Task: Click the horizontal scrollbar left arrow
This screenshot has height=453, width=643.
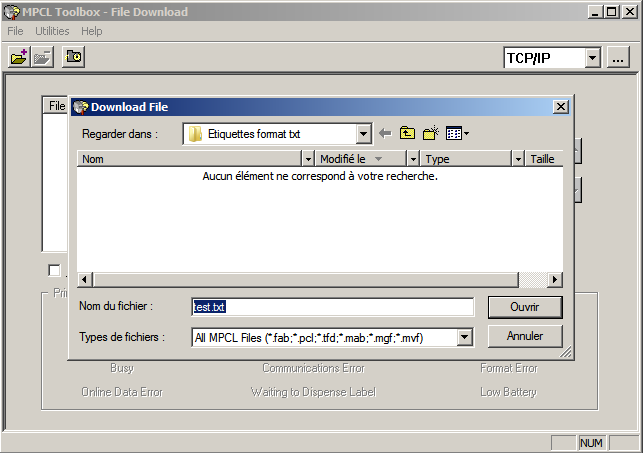Action: pos(84,280)
